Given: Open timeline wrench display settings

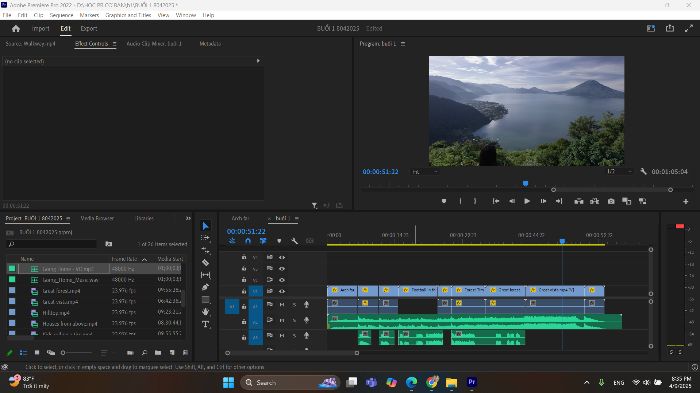Looking at the screenshot, I should point(295,241).
